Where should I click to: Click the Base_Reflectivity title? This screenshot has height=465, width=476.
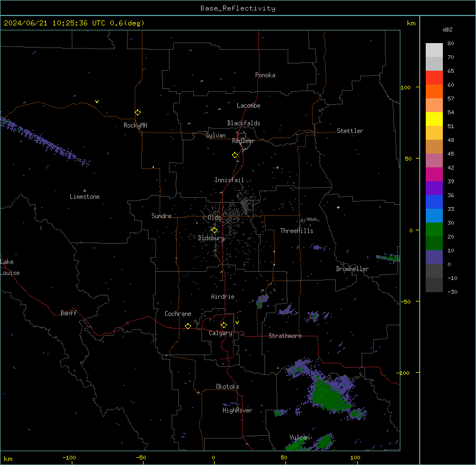(x=238, y=8)
